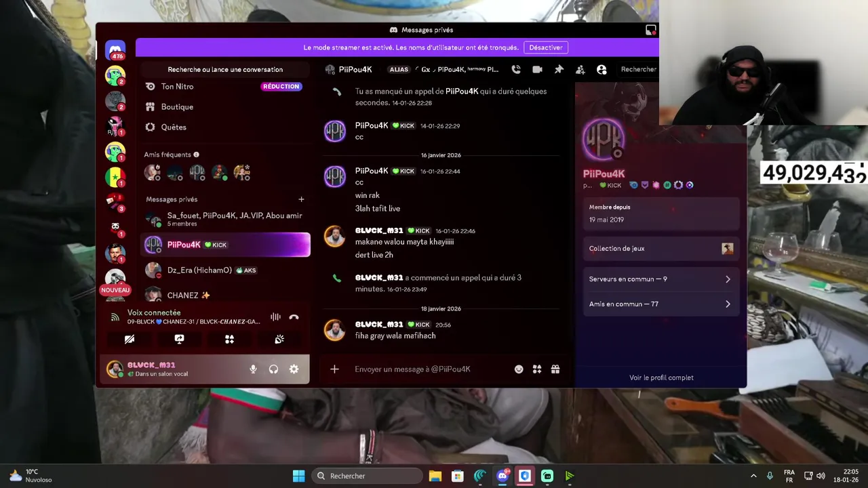Open Voir le profil complet link
The image size is (868, 488).
tap(661, 378)
